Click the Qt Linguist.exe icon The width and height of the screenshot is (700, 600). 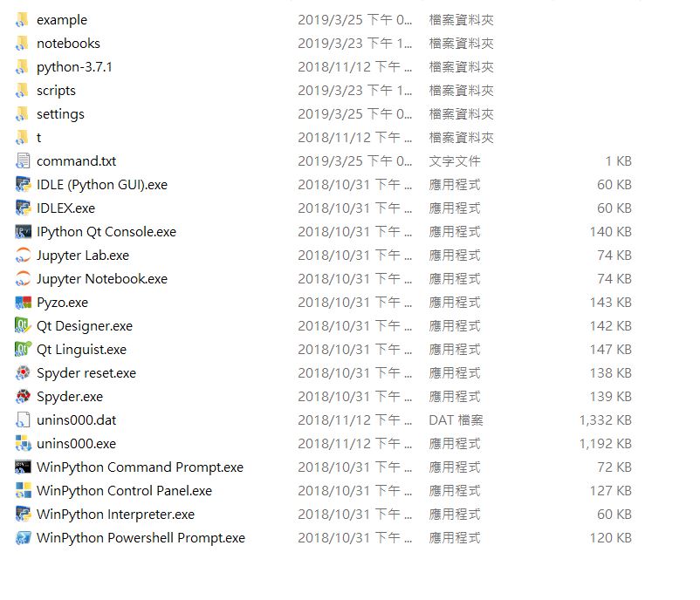23,350
